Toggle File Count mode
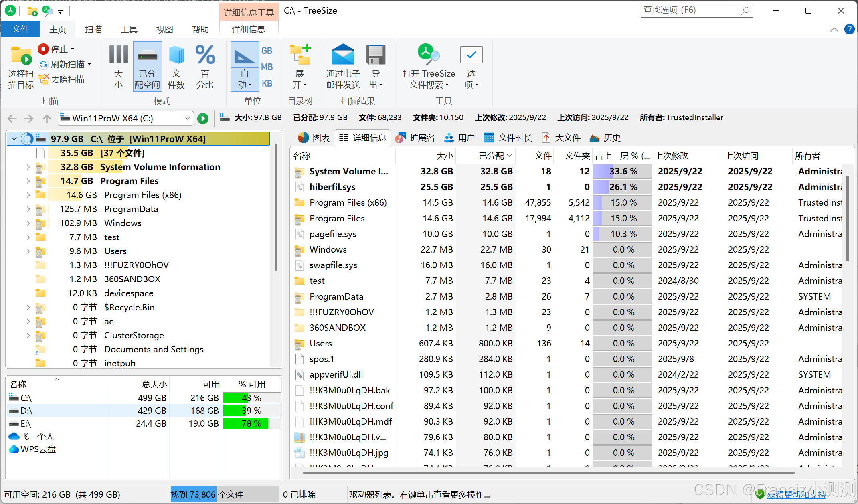 [176, 67]
